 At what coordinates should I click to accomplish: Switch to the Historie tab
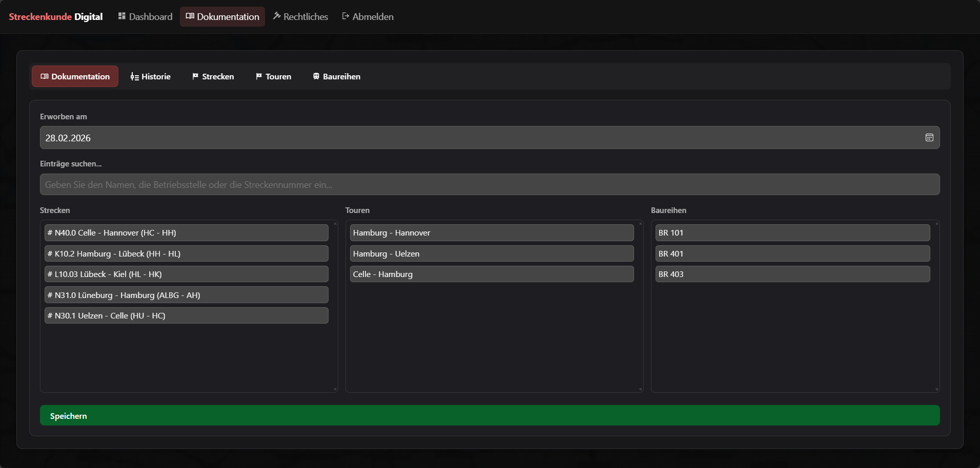tap(150, 76)
